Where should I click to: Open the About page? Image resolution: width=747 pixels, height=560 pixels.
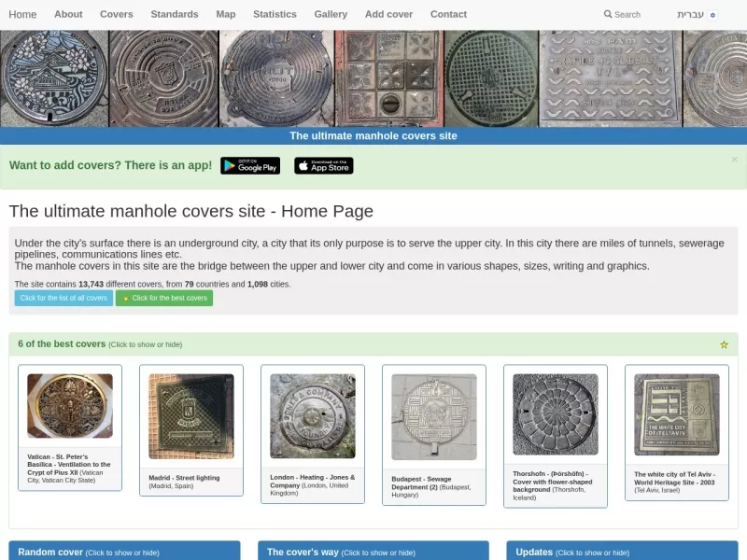click(x=68, y=14)
